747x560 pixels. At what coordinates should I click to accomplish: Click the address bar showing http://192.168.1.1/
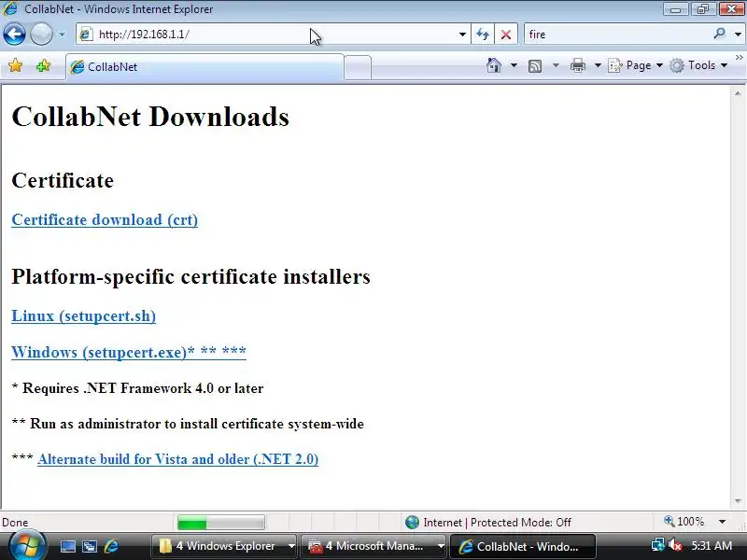[273, 35]
